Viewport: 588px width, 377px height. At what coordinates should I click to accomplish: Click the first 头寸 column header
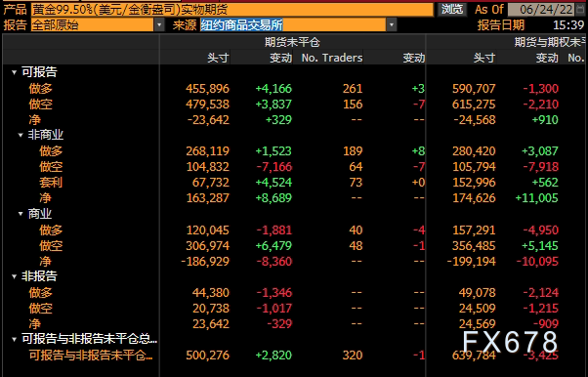218,58
